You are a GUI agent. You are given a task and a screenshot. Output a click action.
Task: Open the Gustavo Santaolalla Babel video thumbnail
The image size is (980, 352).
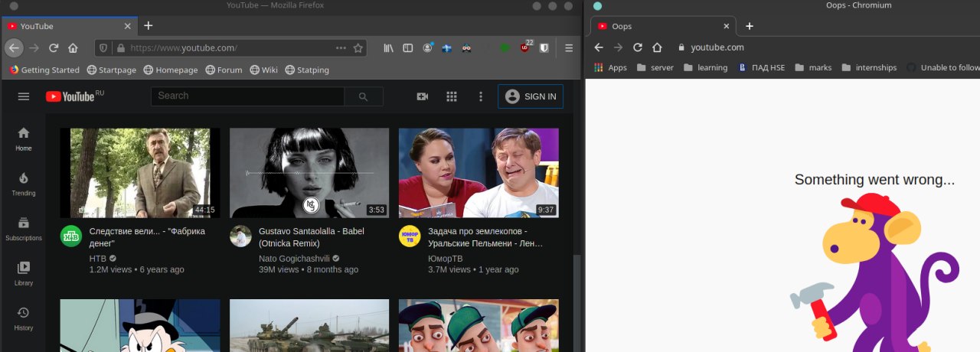pyautogui.click(x=309, y=173)
